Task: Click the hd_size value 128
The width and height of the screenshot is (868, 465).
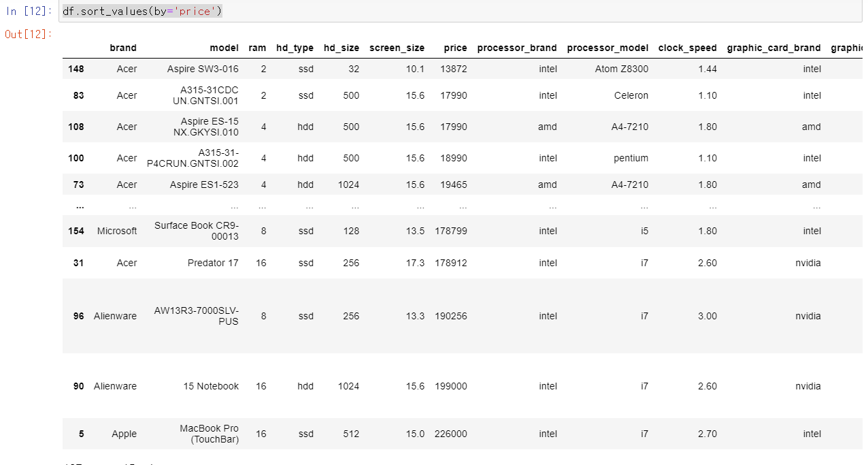Action: pos(351,231)
